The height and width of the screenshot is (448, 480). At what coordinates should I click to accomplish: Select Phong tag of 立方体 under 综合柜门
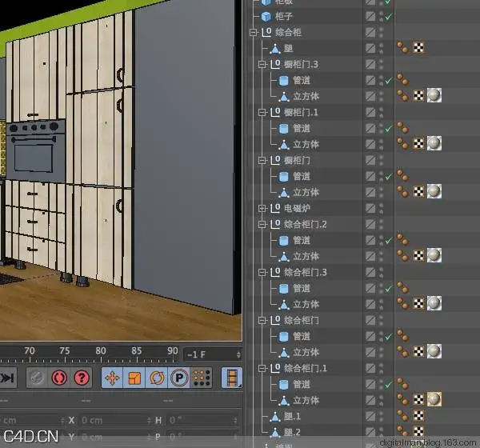click(x=402, y=351)
